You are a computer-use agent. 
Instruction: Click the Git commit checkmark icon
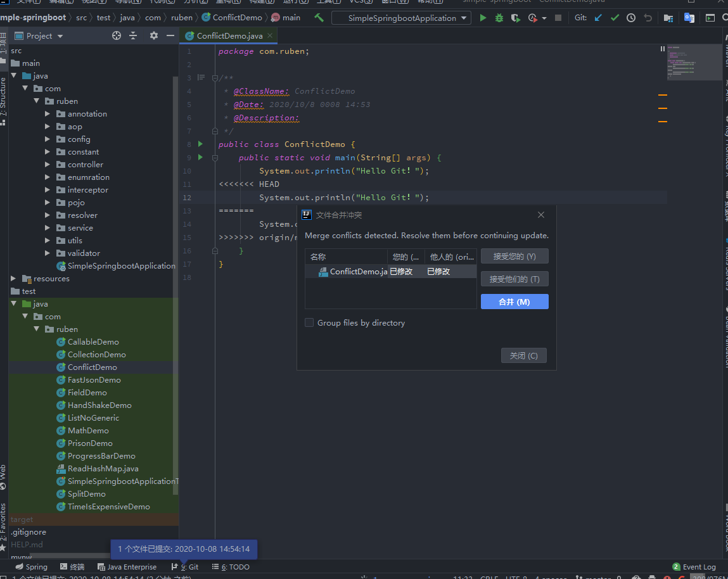click(x=615, y=18)
